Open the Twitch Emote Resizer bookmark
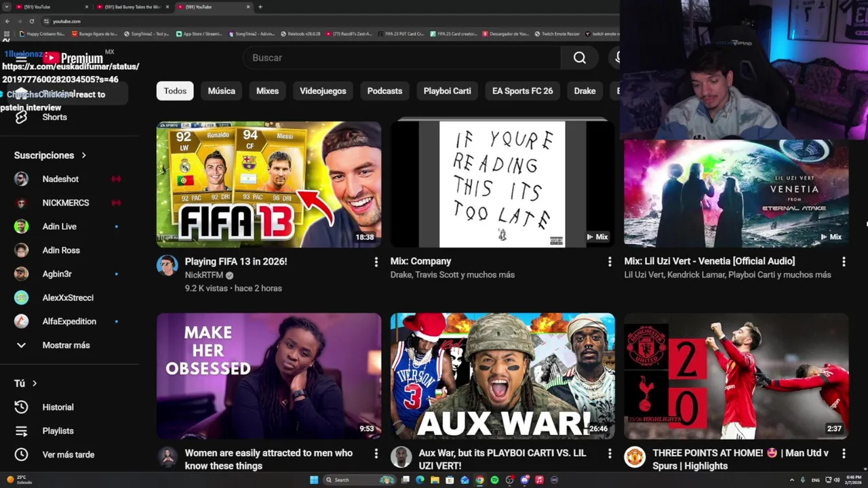The height and width of the screenshot is (488, 868). (557, 34)
